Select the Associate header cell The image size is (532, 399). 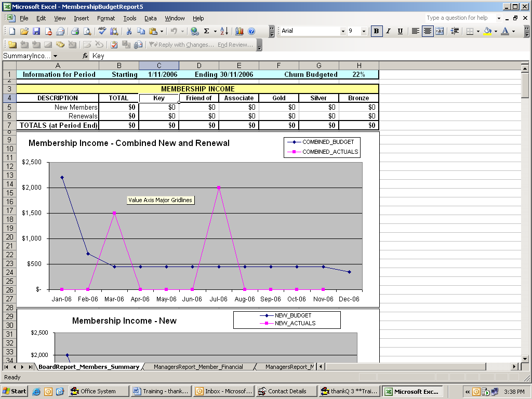tap(239, 98)
